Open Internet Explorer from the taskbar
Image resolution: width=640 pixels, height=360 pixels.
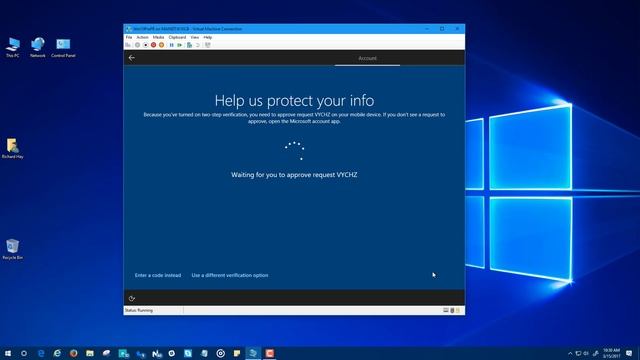[x=57, y=353]
